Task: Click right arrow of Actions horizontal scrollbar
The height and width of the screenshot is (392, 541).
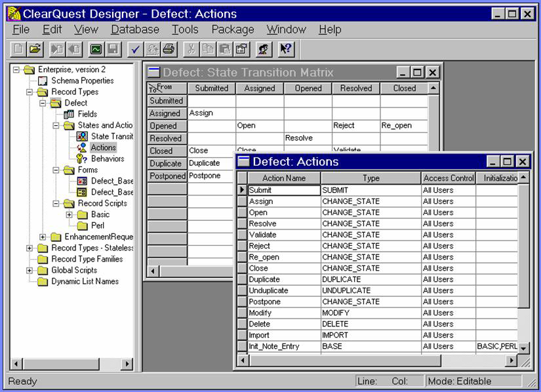Action: [511, 361]
